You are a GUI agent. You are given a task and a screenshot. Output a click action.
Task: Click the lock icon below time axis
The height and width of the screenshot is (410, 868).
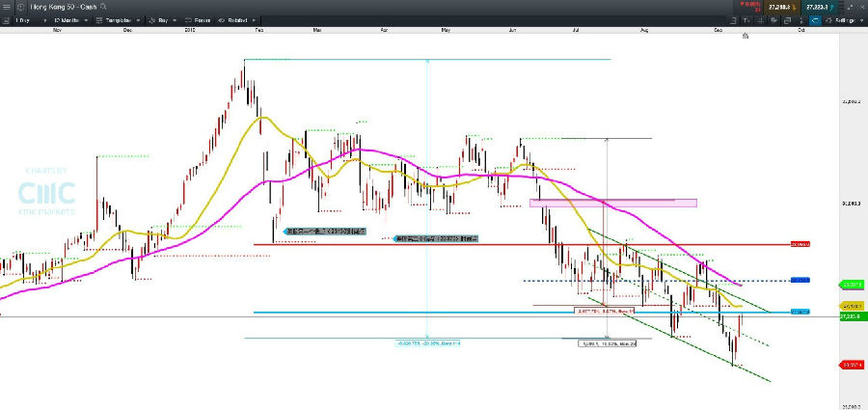coord(746,36)
